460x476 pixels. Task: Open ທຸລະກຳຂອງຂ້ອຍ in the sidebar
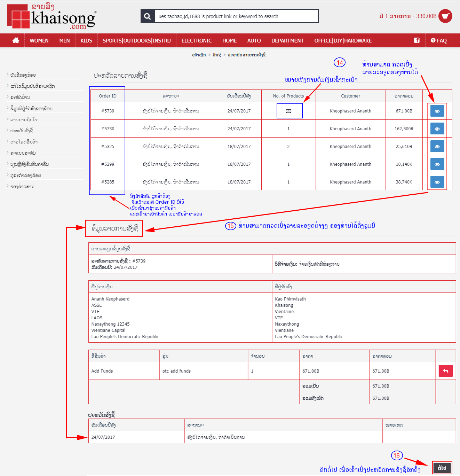pos(26,175)
